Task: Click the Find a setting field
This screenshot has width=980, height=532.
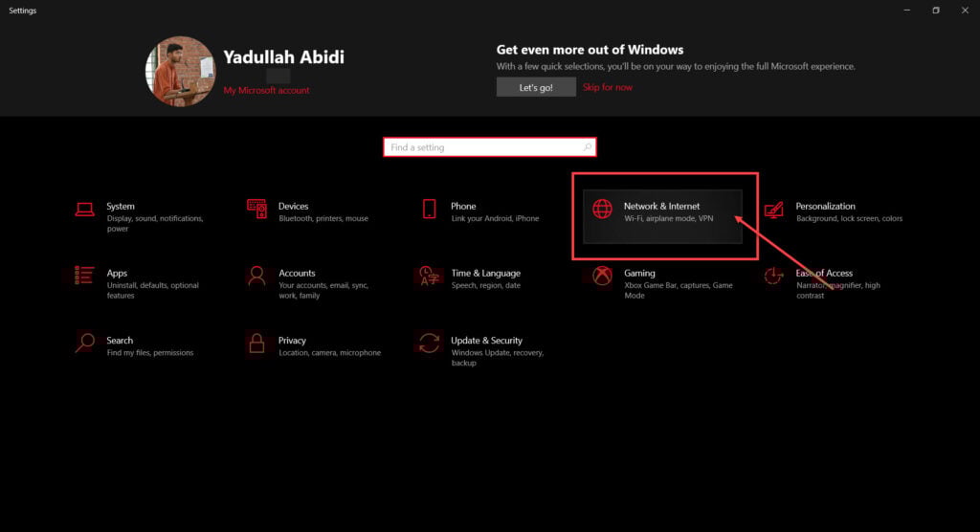Action: pyautogui.click(x=489, y=147)
